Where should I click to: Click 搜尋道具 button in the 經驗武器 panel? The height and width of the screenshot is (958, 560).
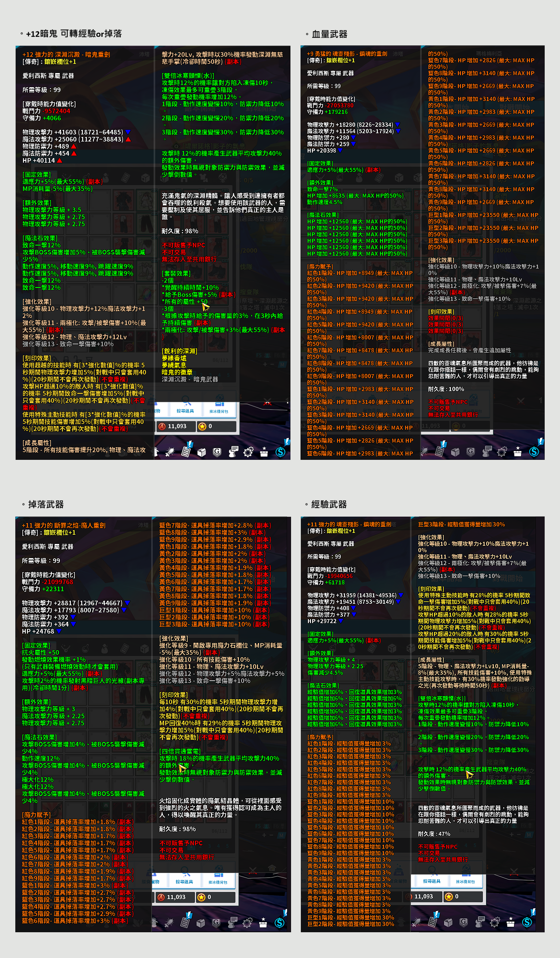tap(432, 881)
